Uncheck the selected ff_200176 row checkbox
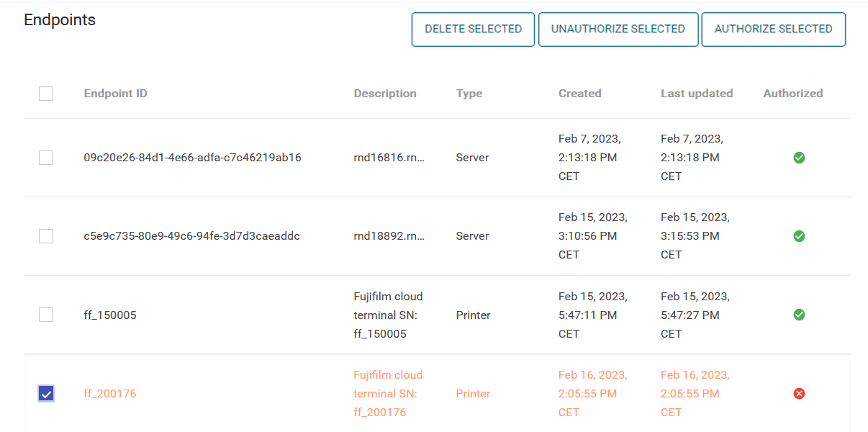 (x=46, y=393)
